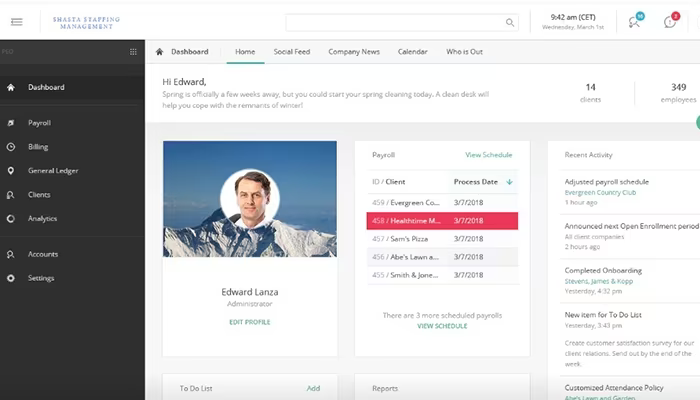
Task: Click the Settings gear icon in sidebar
Action: [x=11, y=278]
